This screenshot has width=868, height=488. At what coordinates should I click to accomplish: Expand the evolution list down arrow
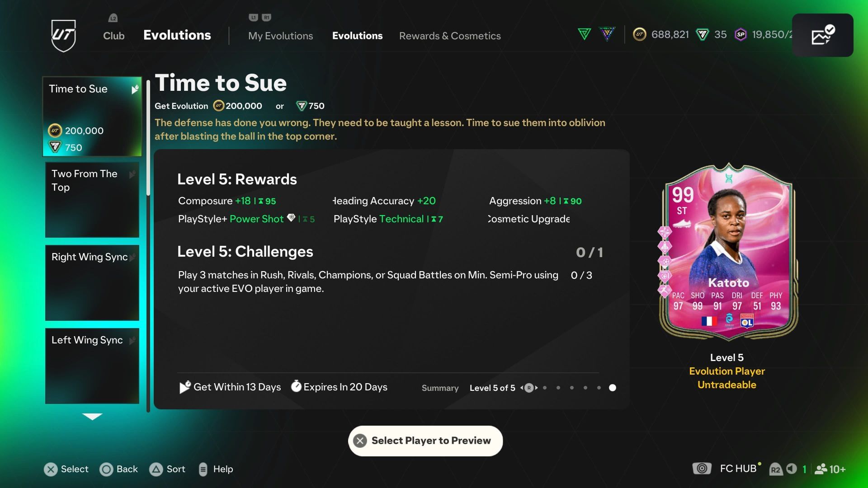[x=92, y=417]
